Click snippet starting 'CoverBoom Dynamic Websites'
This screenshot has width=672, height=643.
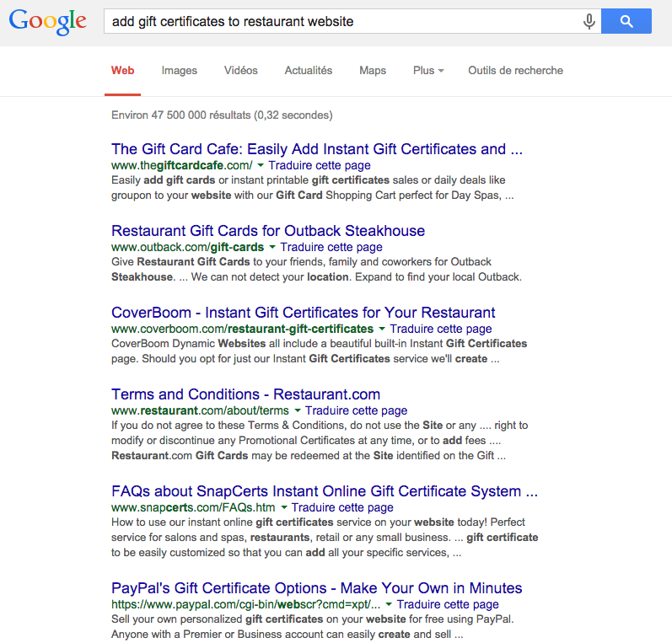320,351
